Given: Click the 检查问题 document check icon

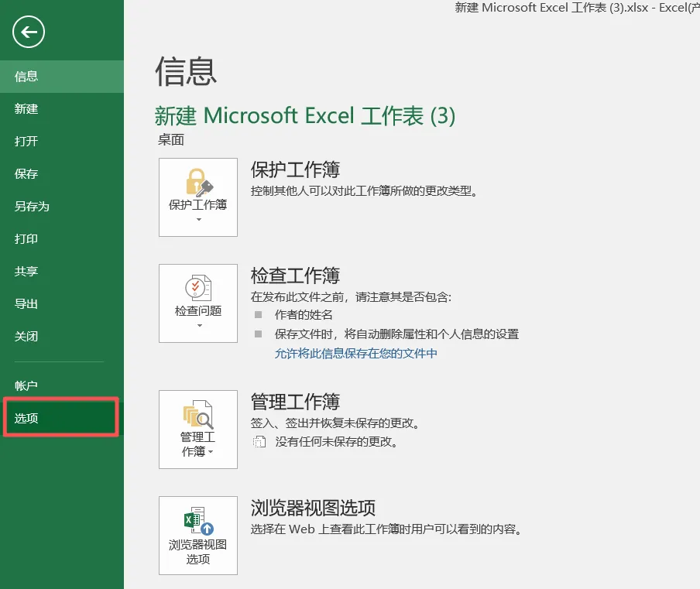Looking at the screenshot, I should [x=198, y=288].
